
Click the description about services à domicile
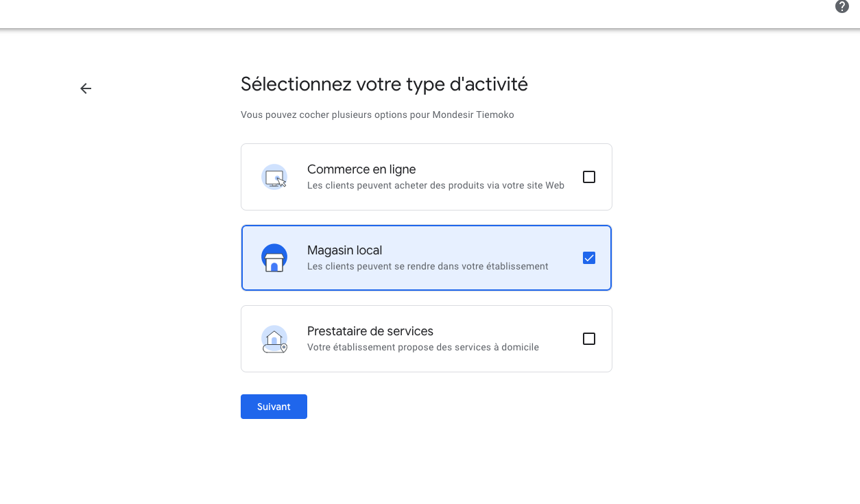coord(424,347)
